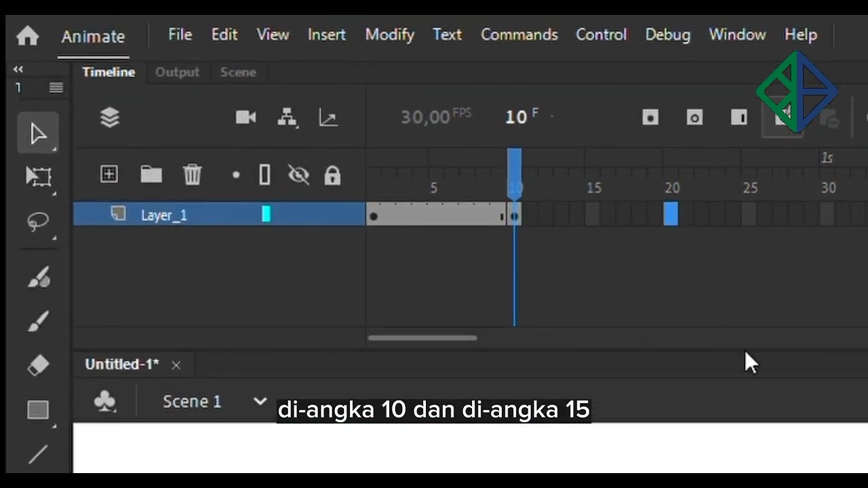
Task: Switch to the Timeline tab
Action: (108, 72)
